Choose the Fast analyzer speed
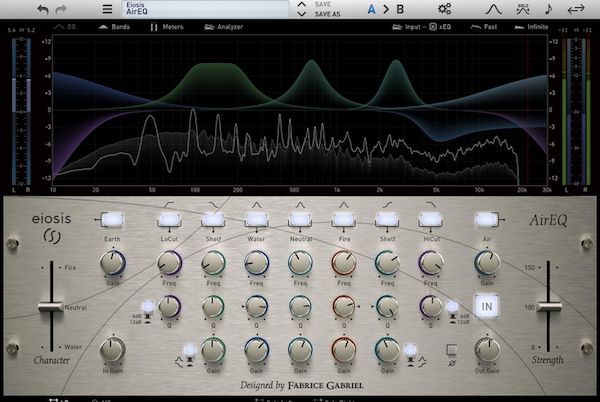600x402 pixels. [x=484, y=27]
